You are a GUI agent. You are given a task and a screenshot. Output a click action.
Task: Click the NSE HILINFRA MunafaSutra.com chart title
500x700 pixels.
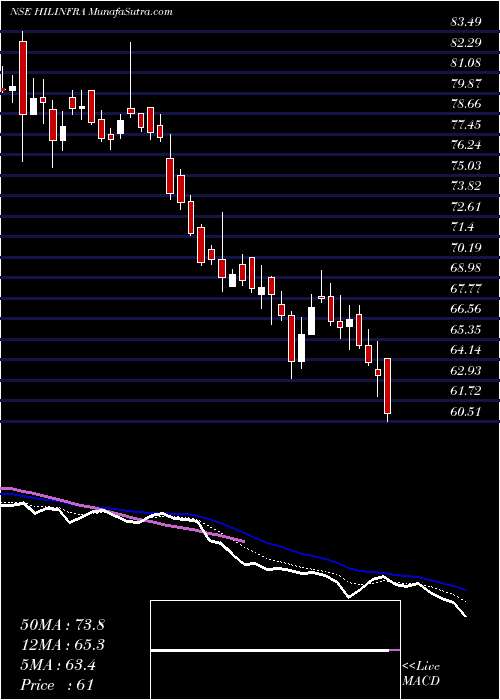91,12
